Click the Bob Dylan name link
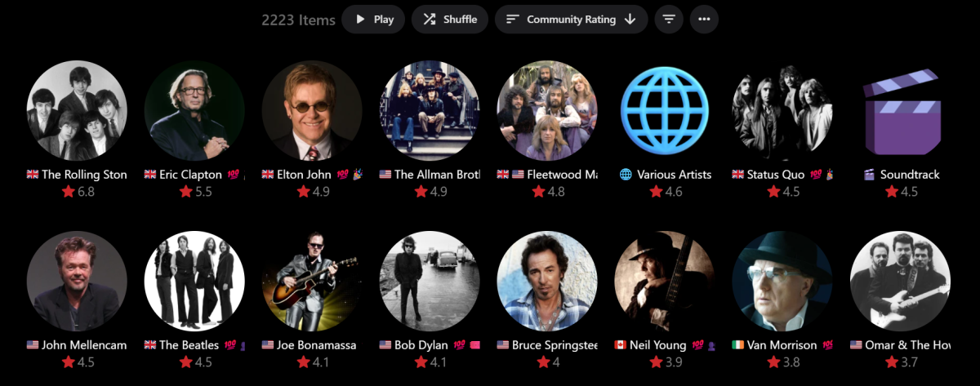The height and width of the screenshot is (386, 980). tap(421, 345)
